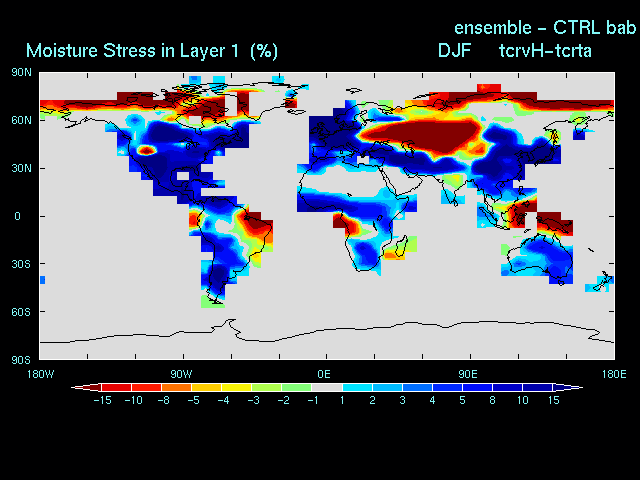Screen dimensions: 640x480
Task: Click the 15 colorbar value
Action: pos(553,400)
